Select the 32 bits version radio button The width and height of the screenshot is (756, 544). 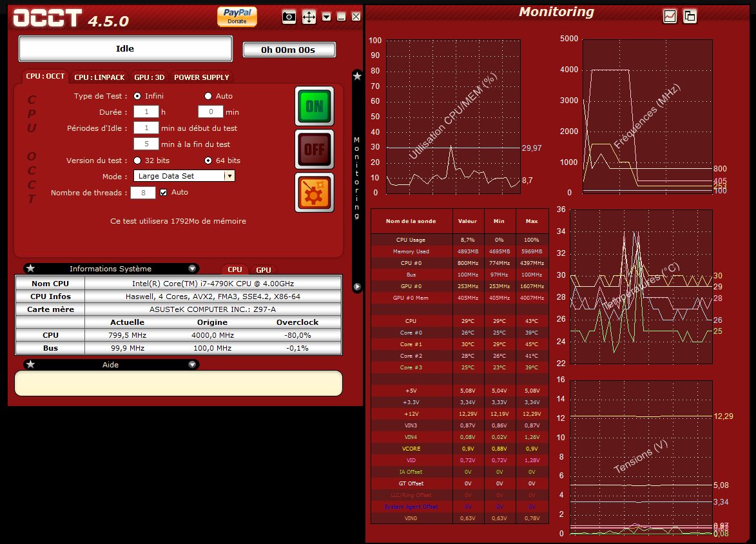[137, 160]
